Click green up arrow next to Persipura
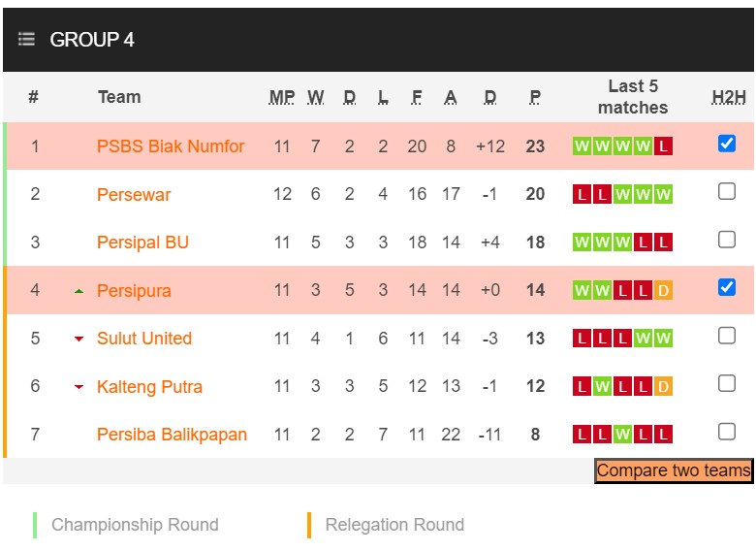 tap(79, 291)
